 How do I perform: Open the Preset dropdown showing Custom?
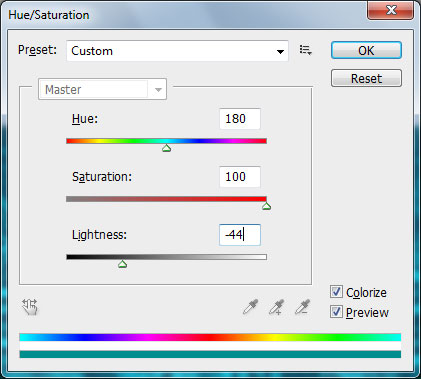pyautogui.click(x=177, y=51)
